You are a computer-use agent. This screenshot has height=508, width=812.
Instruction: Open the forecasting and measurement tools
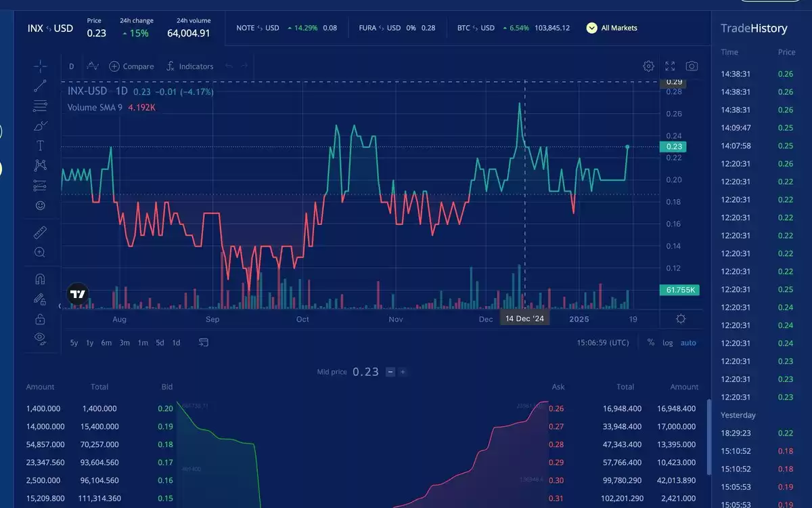point(40,186)
